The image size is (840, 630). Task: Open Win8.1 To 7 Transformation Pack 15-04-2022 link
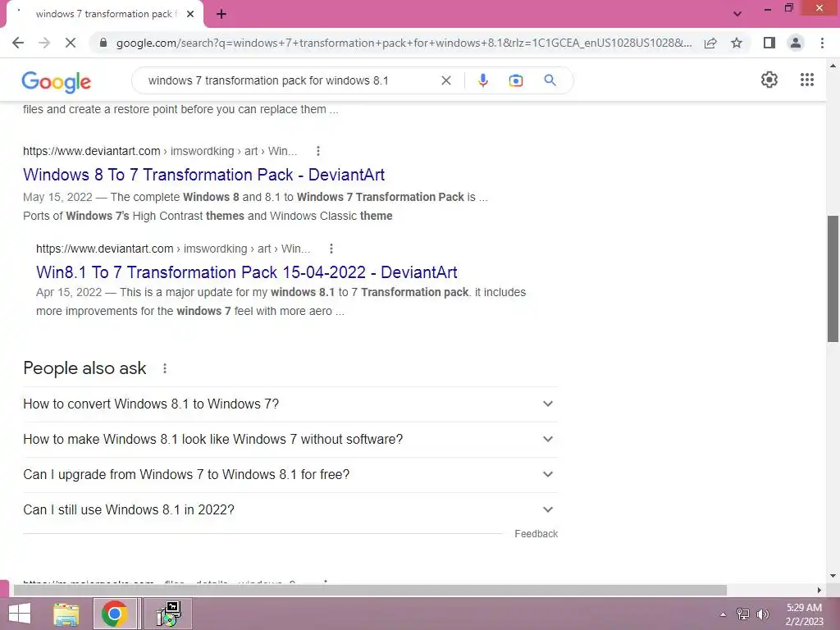[246, 272]
